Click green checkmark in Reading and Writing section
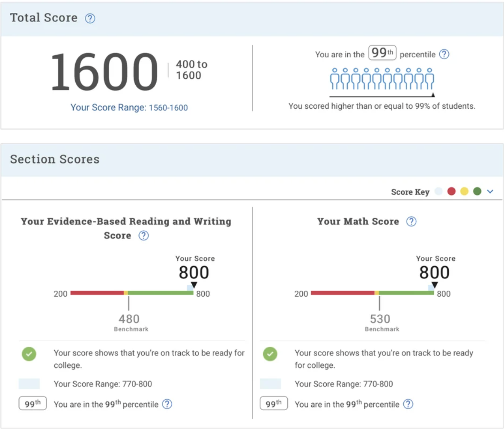 (29, 354)
